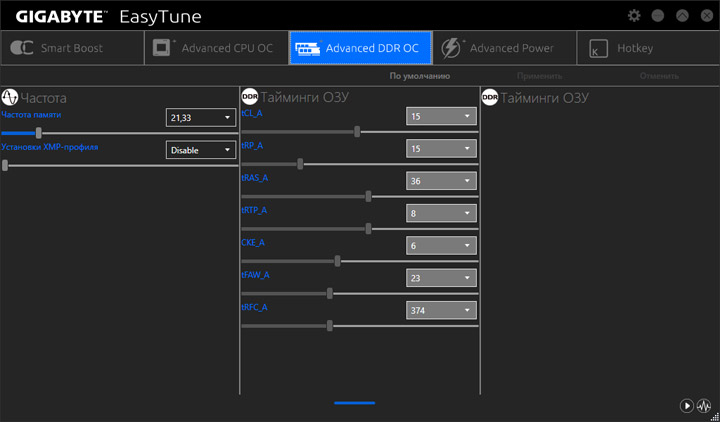
Task: Click the tRP_A slider handle
Action: pyautogui.click(x=300, y=164)
